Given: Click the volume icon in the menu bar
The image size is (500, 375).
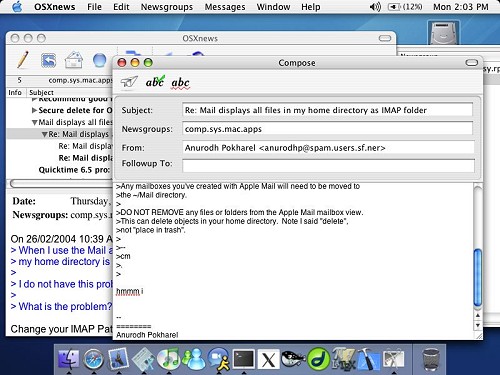Looking at the screenshot, I should 375,7.
